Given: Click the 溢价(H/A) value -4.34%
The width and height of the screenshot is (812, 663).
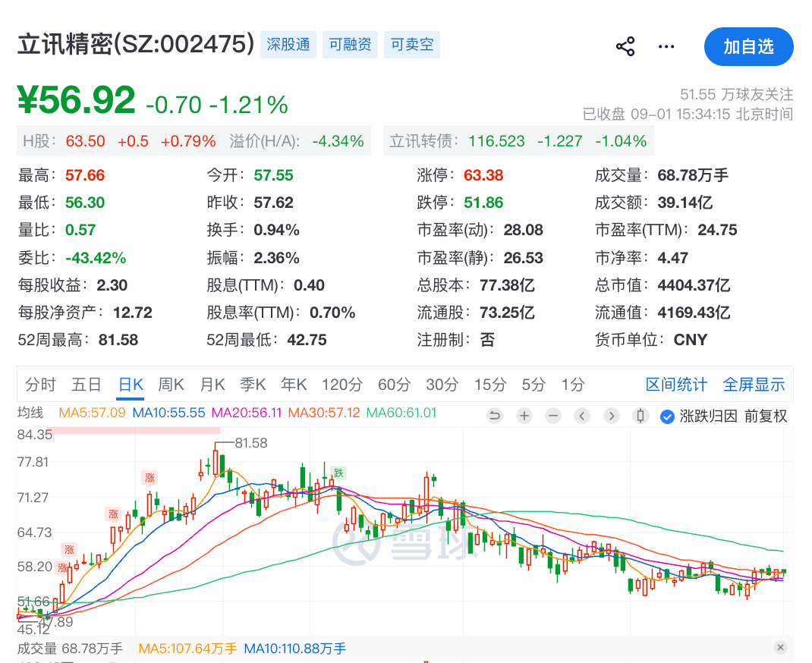Looking at the screenshot, I should (338, 141).
